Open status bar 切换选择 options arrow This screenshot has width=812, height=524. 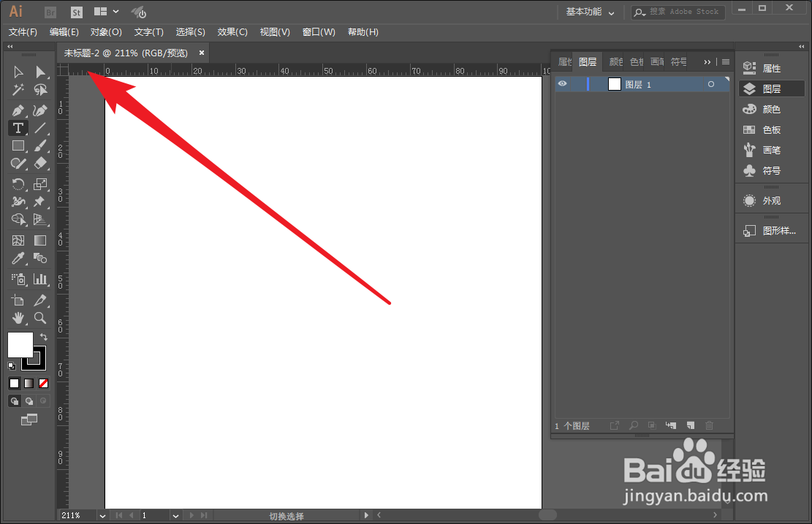point(366,515)
